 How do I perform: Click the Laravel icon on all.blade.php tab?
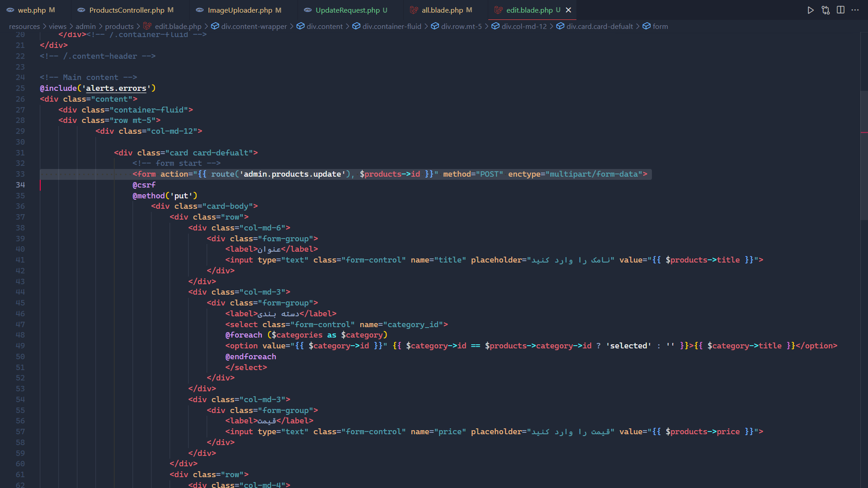[414, 10]
